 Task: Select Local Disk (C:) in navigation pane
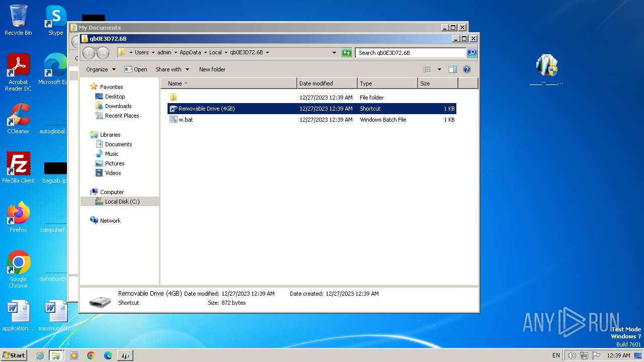tap(120, 202)
